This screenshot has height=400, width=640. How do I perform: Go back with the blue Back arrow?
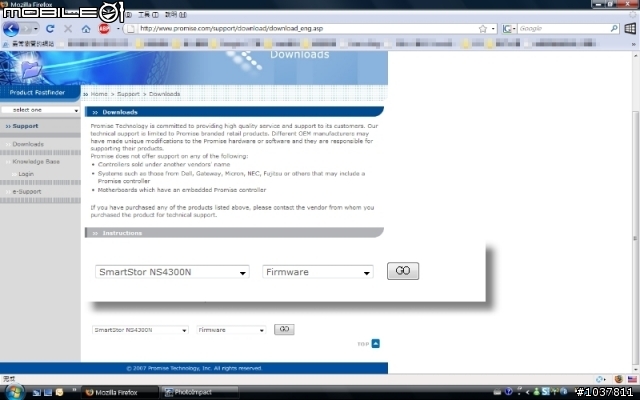[11, 29]
